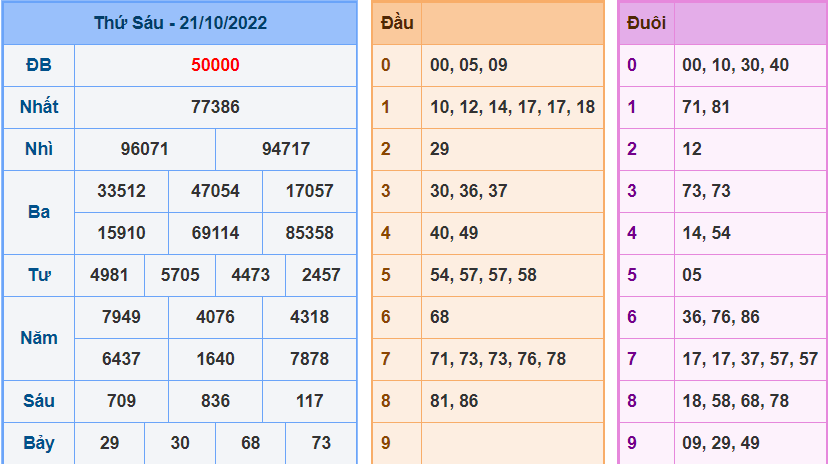Viewport: 828px width, 464px height.
Task: Click third prize number 33512
Action: coord(121,191)
